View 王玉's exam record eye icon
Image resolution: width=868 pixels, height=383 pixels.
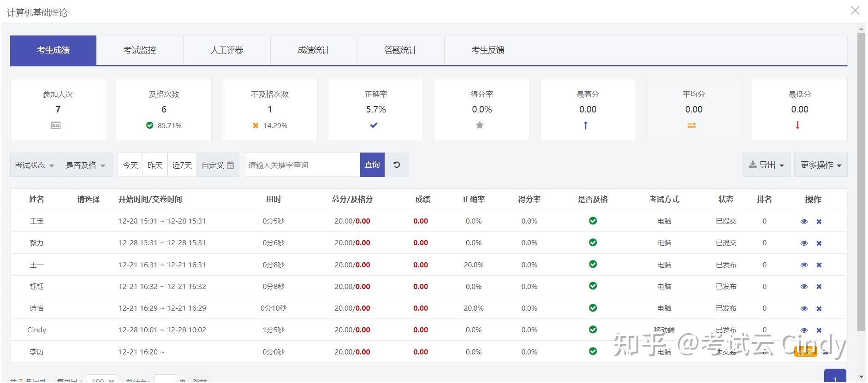804,222
